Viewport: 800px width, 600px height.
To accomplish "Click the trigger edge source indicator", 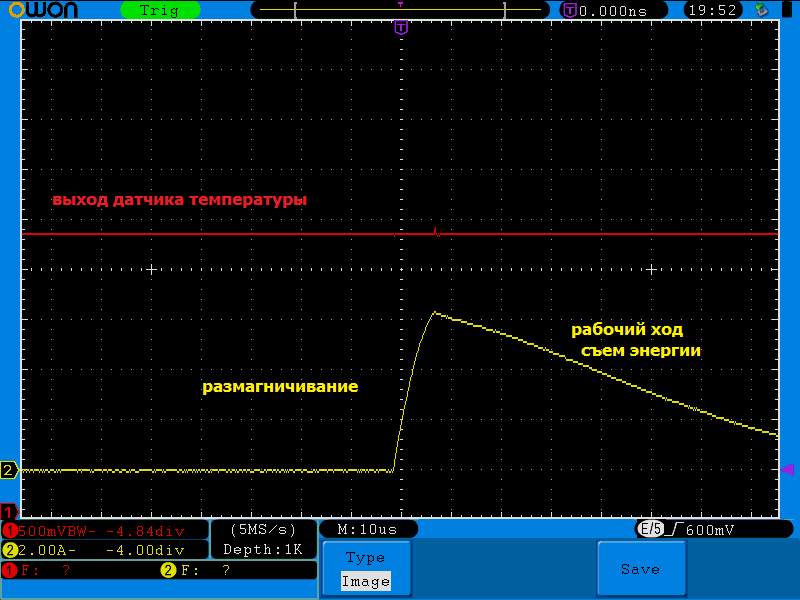I will coord(652,529).
